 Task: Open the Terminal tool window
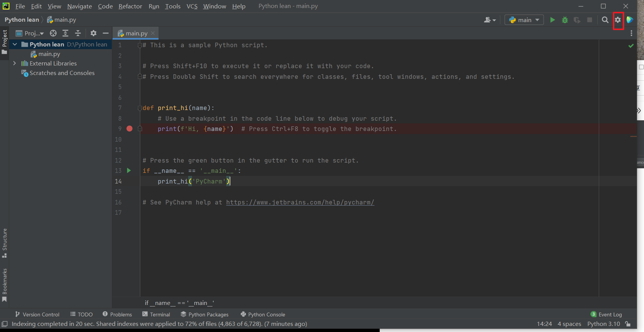[x=156, y=314]
